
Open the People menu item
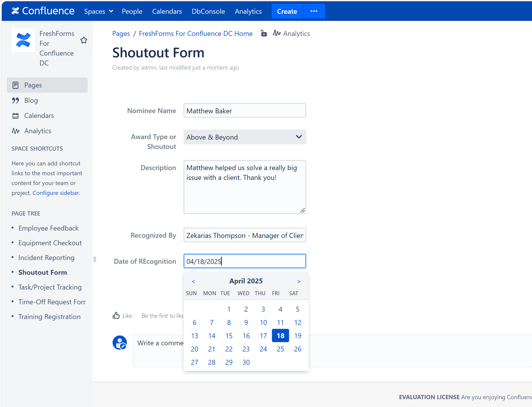coord(132,11)
